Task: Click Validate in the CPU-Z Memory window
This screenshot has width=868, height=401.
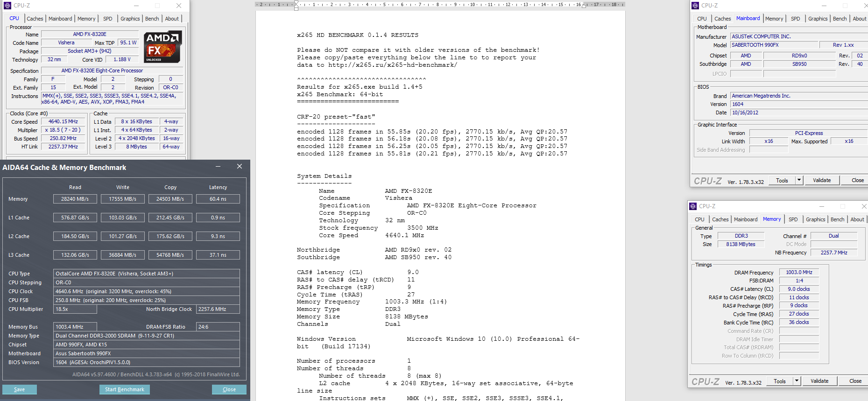Action: [819, 381]
